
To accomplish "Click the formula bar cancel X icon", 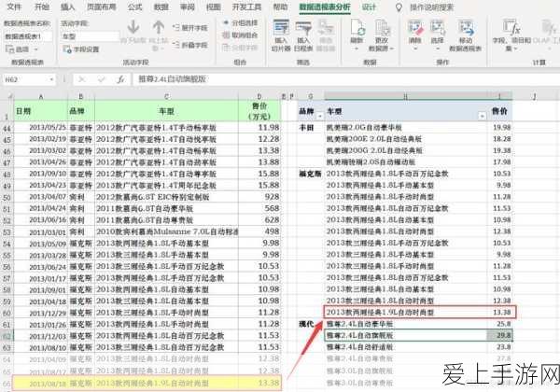I will pyautogui.click(x=82, y=79).
